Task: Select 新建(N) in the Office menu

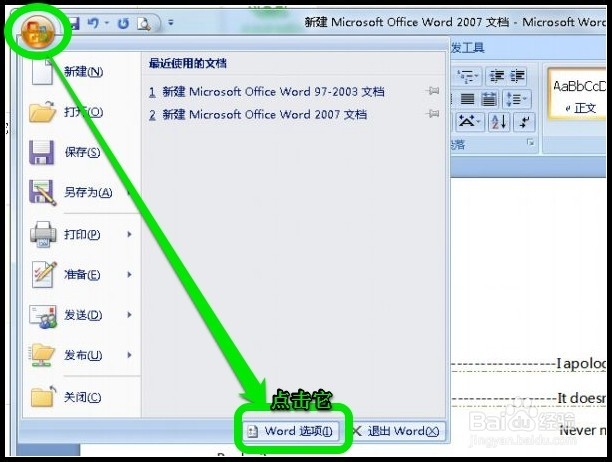Action: (x=81, y=72)
